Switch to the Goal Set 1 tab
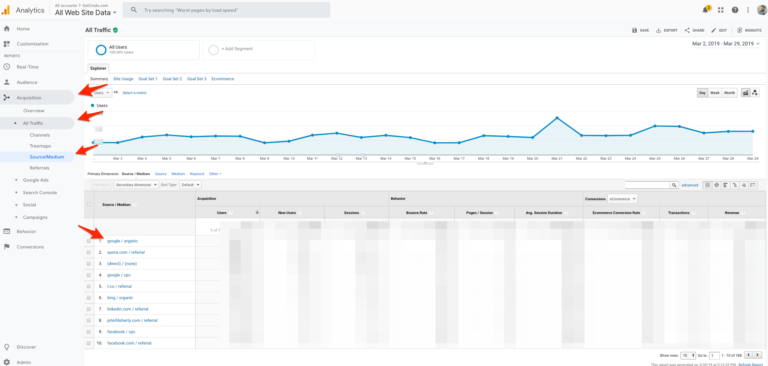This screenshot has height=366, width=768. pos(148,79)
